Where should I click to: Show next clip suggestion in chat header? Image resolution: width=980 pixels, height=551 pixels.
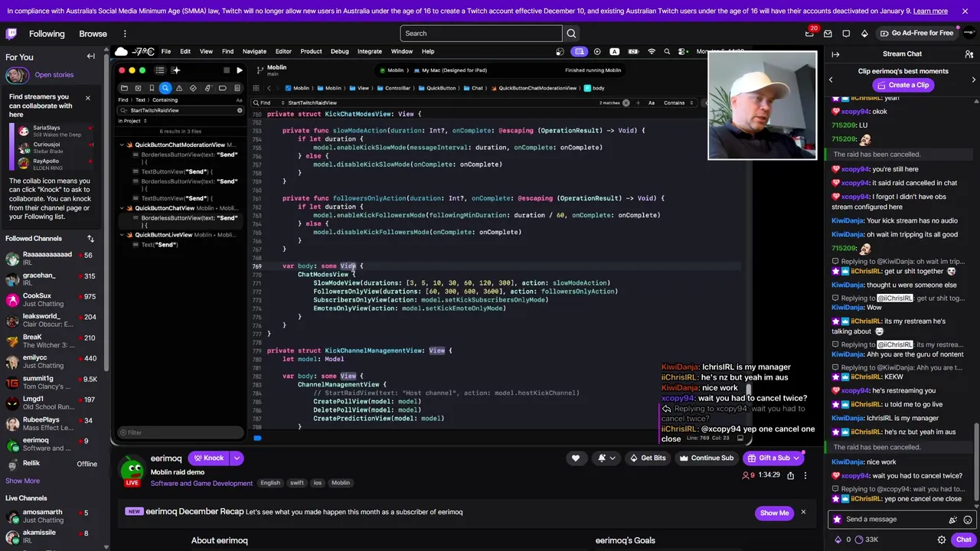pos(973,80)
